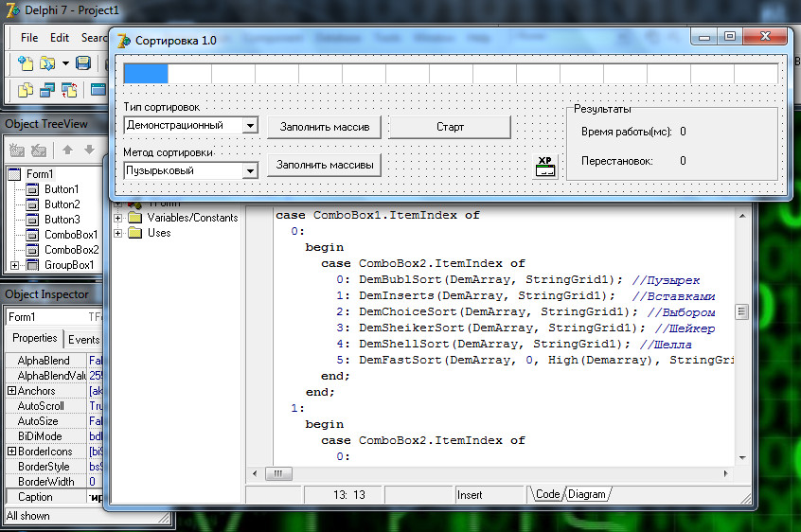Click the Open file toolbar icon

tap(45, 63)
